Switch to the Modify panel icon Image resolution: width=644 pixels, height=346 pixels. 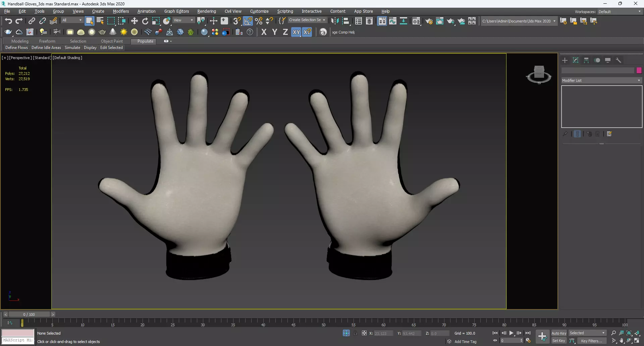[x=576, y=60]
